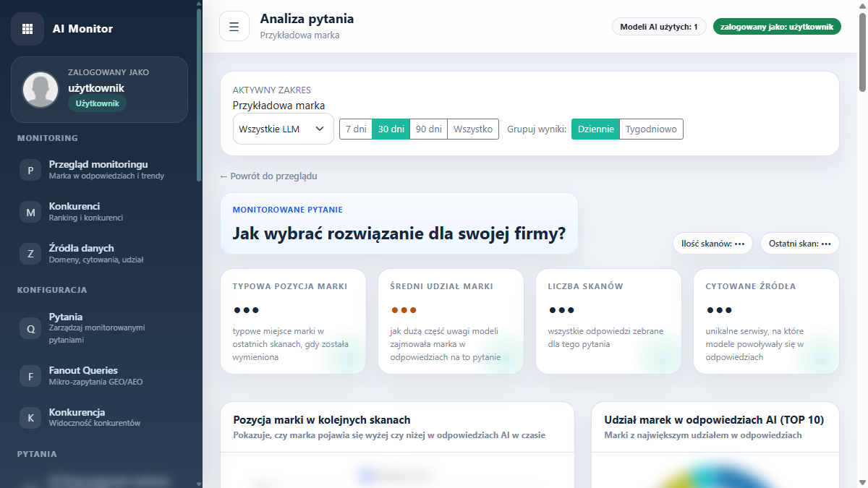Click the F icon for Fanout Queries
This screenshot has width=868, height=488.
(30, 376)
